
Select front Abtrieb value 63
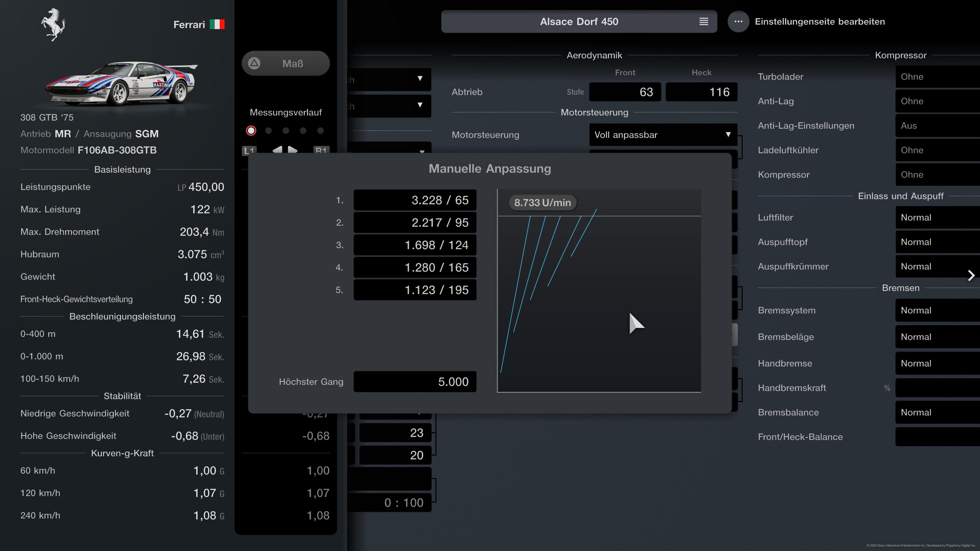pyautogui.click(x=625, y=92)
